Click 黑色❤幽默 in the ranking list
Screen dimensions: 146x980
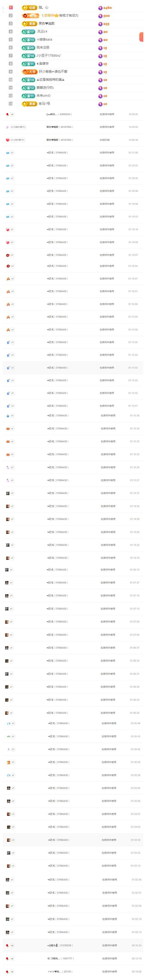pyautogui.click(x=47, y=24)
